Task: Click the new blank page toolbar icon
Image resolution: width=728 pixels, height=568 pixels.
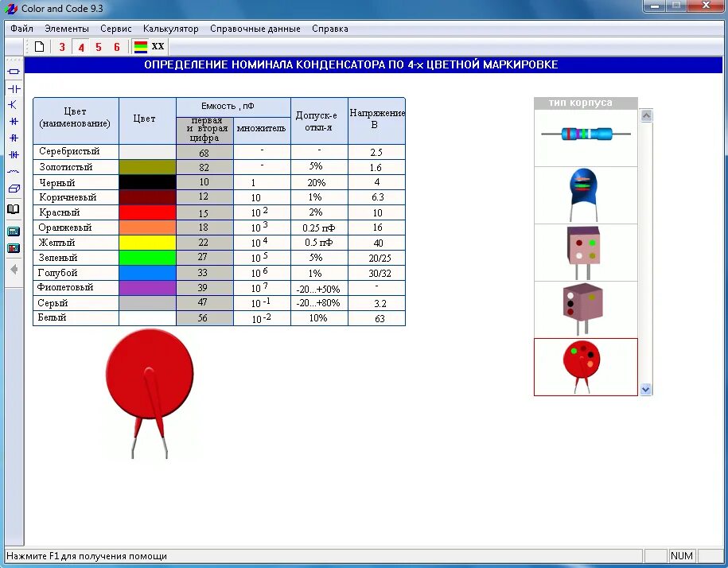Action: (40, 46)
